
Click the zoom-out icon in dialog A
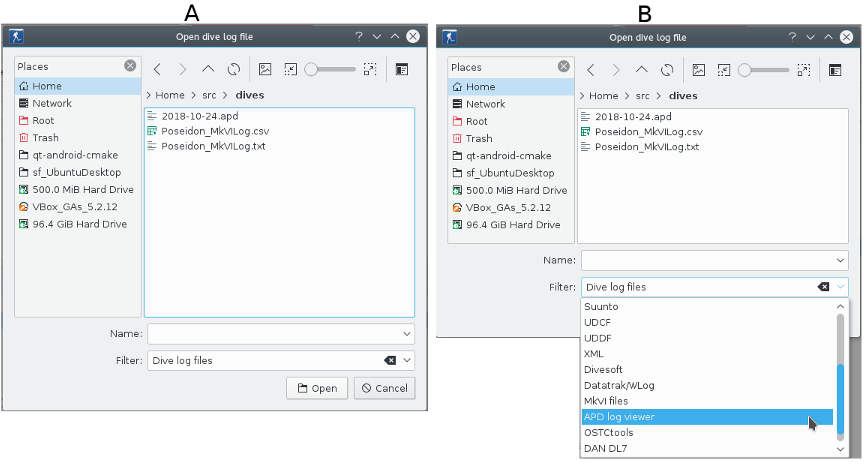pos(291,70)
